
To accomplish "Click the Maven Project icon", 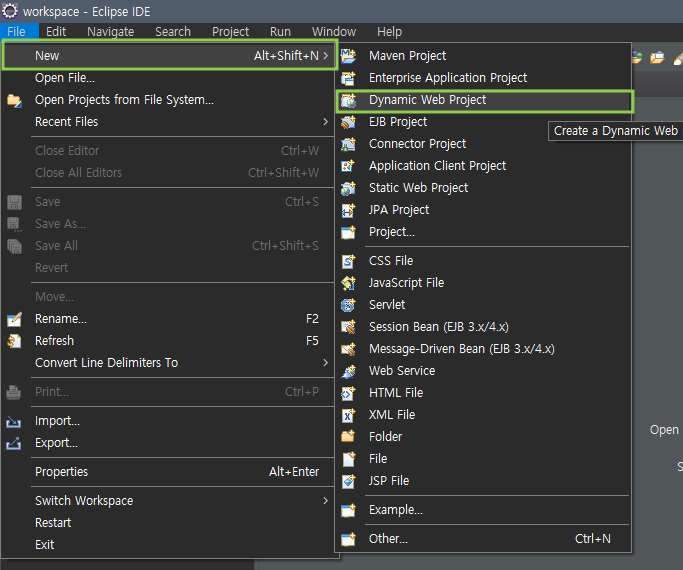I will click(x=348, y=56).
